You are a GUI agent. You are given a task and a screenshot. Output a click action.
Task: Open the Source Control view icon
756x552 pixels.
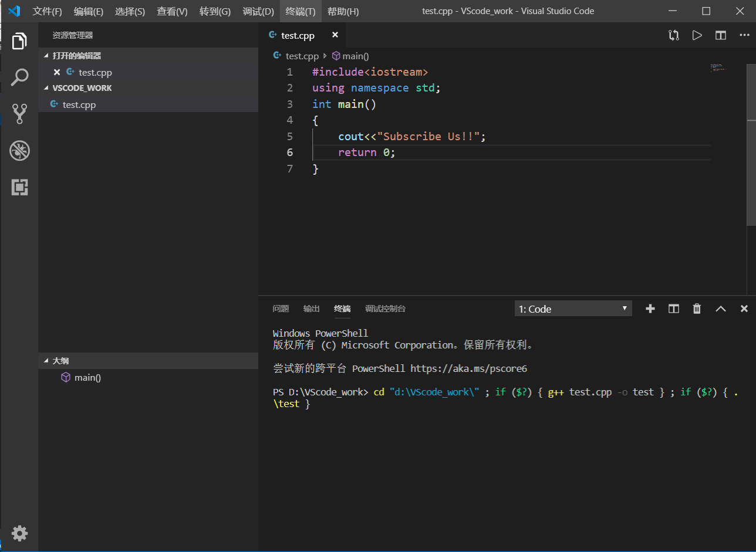point(19,114)
